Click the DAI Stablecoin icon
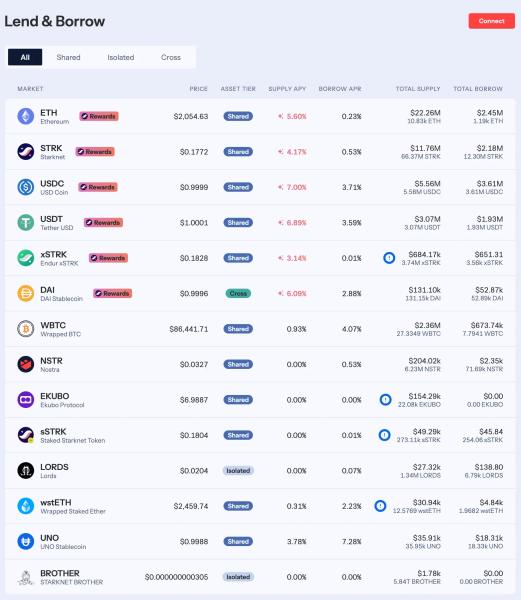Viewport: 521px width, 600px height. 26,293
